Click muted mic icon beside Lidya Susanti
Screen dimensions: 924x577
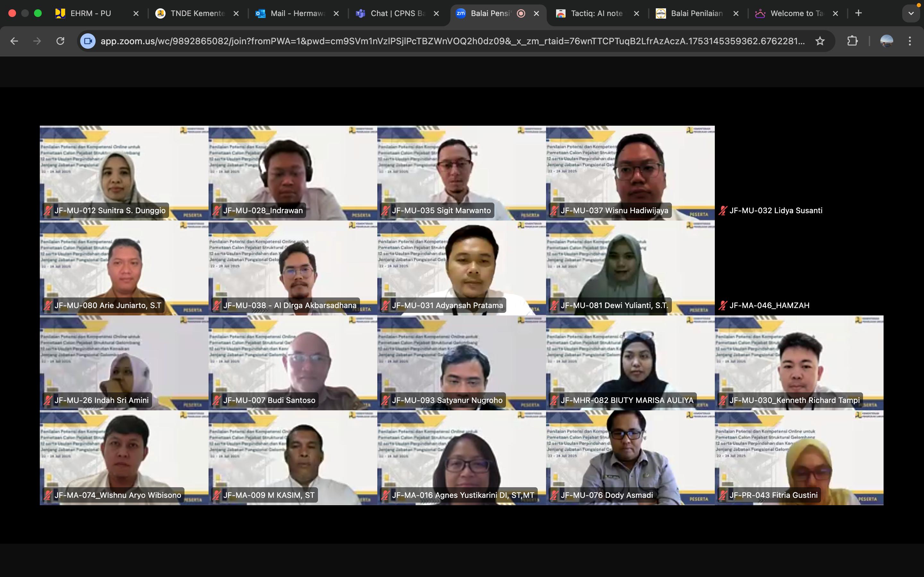point(723,211)
